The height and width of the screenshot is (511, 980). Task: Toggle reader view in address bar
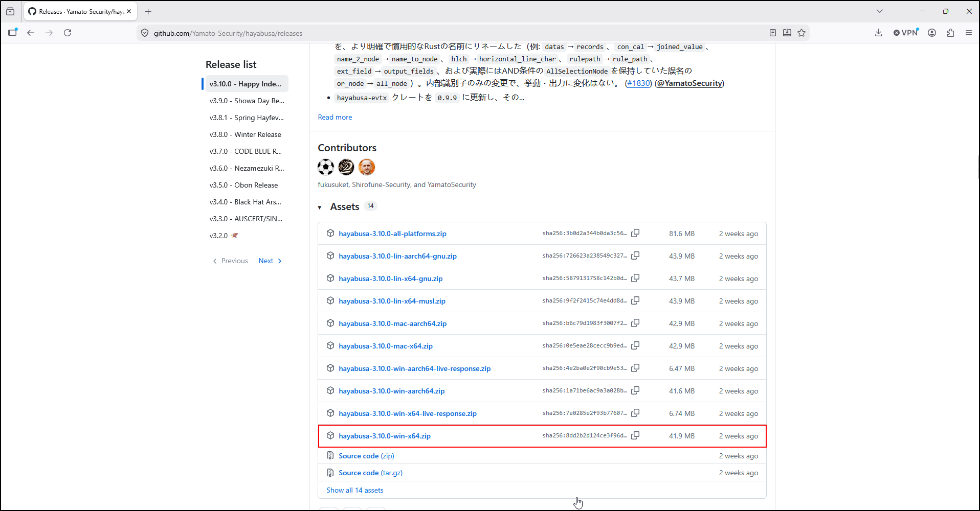(x=773, y=33)
